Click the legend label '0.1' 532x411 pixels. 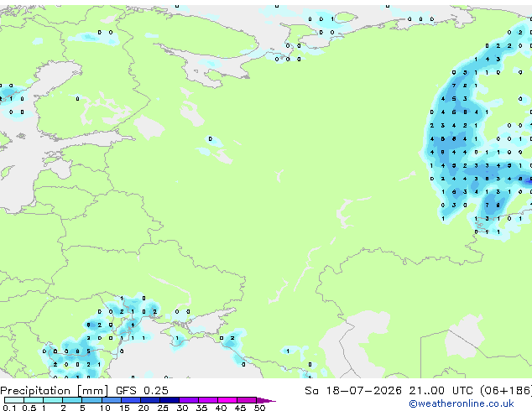click(9, 408)
